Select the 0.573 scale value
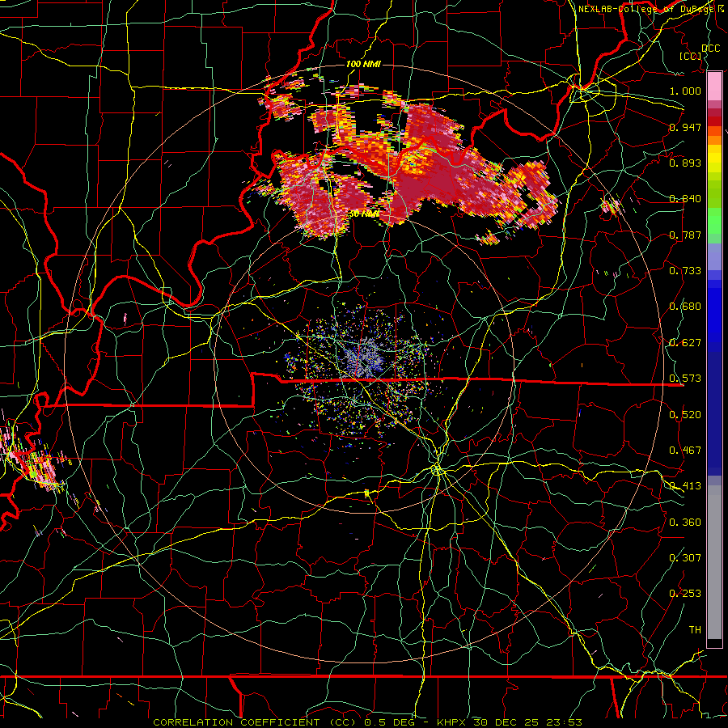This screenshot has height=728, width=728. click(685, 378)
